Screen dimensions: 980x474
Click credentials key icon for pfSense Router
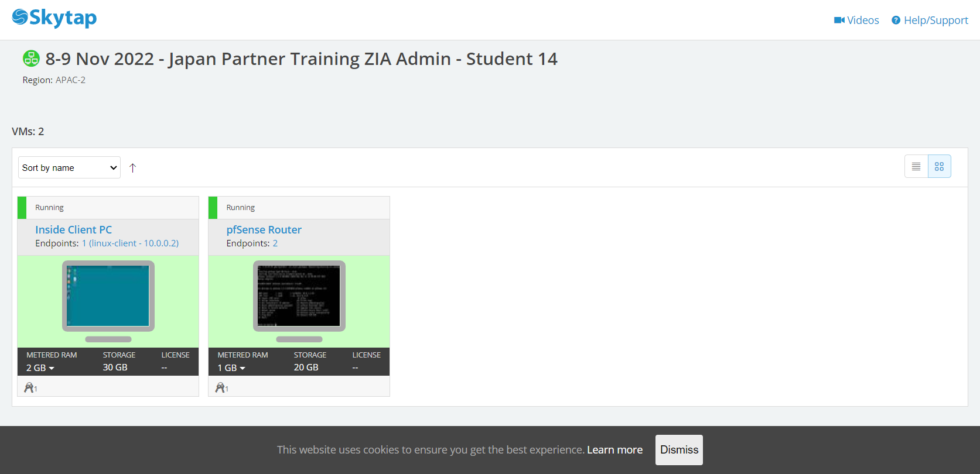221,387
